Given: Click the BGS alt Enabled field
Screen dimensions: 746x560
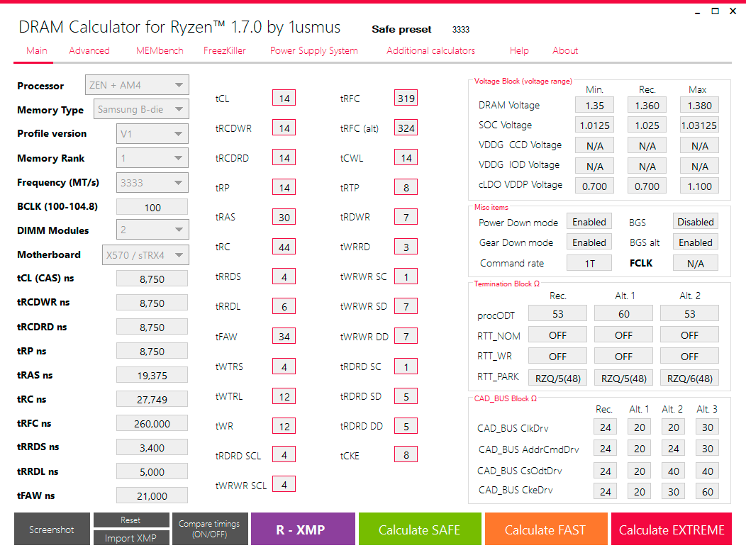Looking at the screenshot, I should (696, 242).
